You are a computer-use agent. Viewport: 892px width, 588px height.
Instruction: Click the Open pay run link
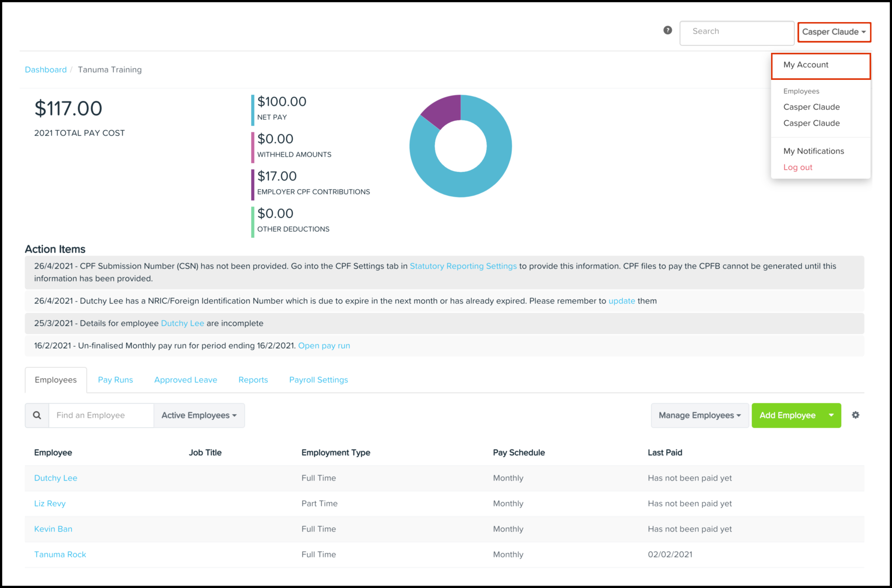point(324,345)
